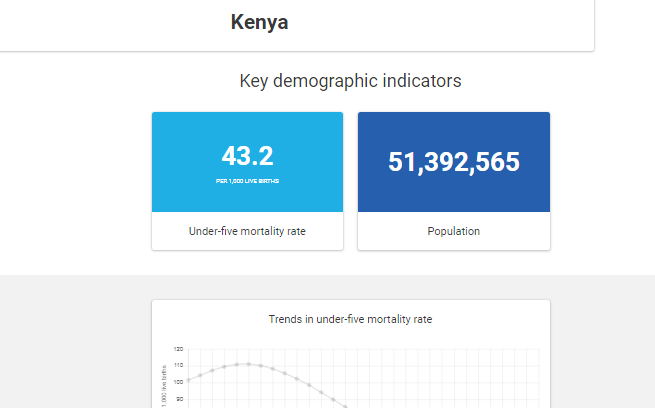Click the Population card label
Image resolution: width=655 pixels, height=408 pixels.
453,231
